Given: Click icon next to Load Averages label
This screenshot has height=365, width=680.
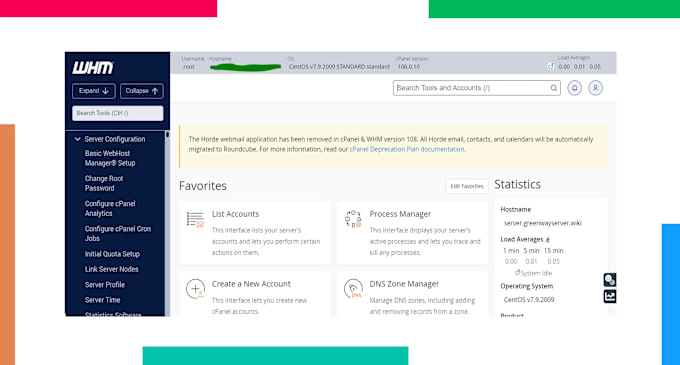Looking at the screenshot, I should click(547, 239).
